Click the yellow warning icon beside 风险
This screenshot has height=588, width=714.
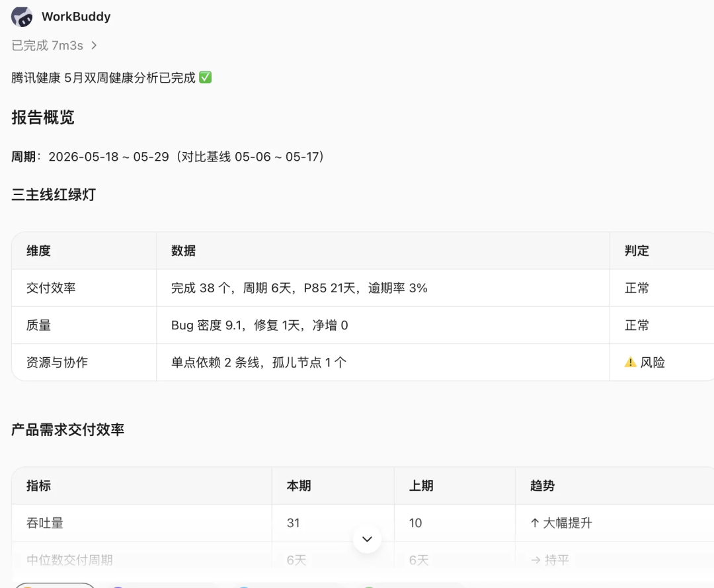[630, 362]
